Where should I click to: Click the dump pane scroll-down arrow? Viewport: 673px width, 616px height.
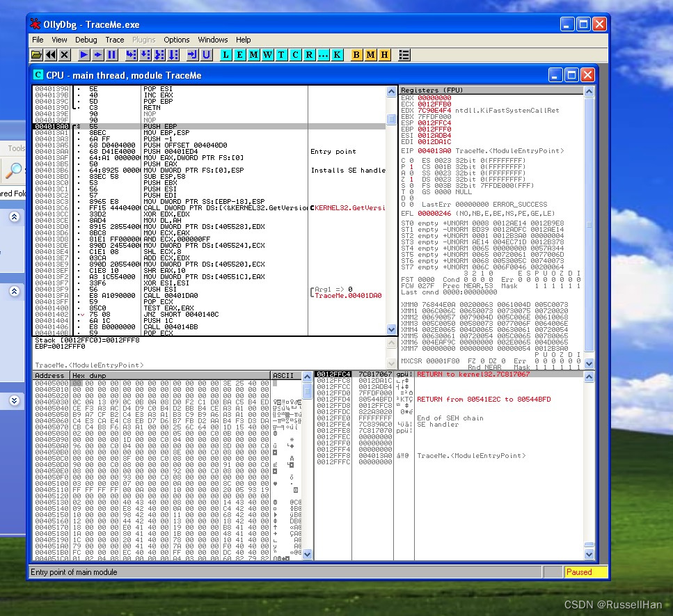[307, 554]
